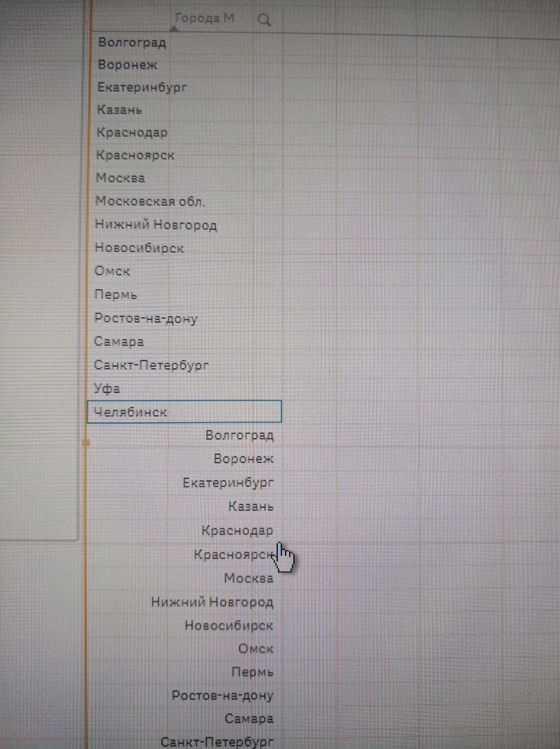Select left-aligned Ростов-на-дону in upper list
Image resolution: width=560 pixels, height=749 pixels.
tap(146, 318)
